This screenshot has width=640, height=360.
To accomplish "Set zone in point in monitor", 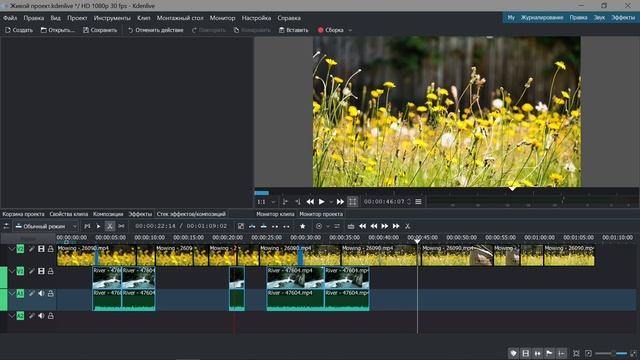I will [x=285, y=202].
